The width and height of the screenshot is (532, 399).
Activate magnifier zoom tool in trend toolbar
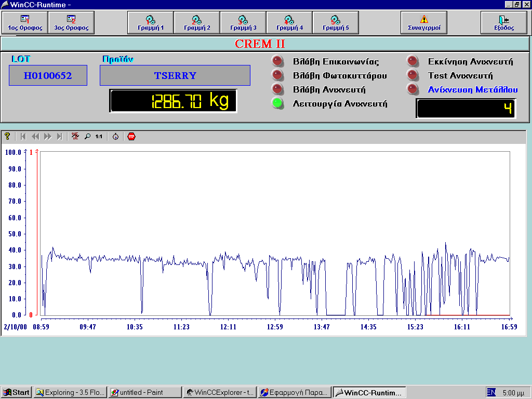(87, 137)
